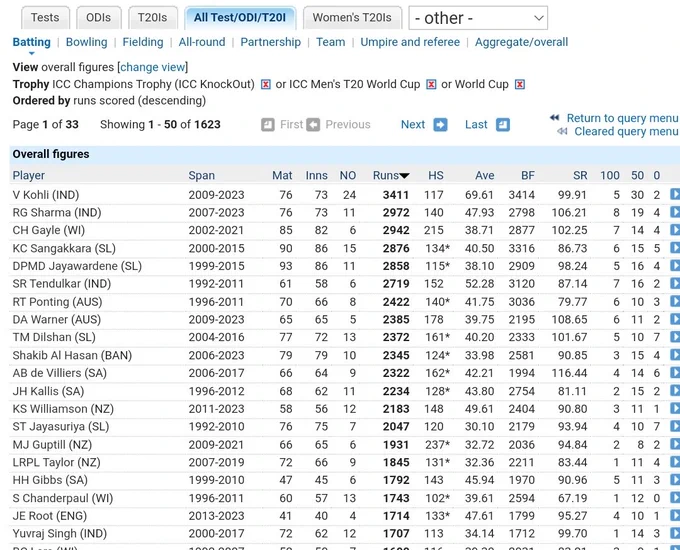Image resolution: width=680 pixels, height=550 pixels.
Task: Remove the ICC Men's T20 World Cup filter
Action: coord(431,84)
